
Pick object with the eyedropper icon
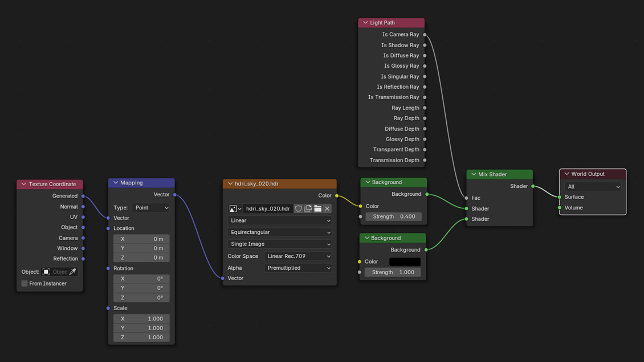coord(72,272)
